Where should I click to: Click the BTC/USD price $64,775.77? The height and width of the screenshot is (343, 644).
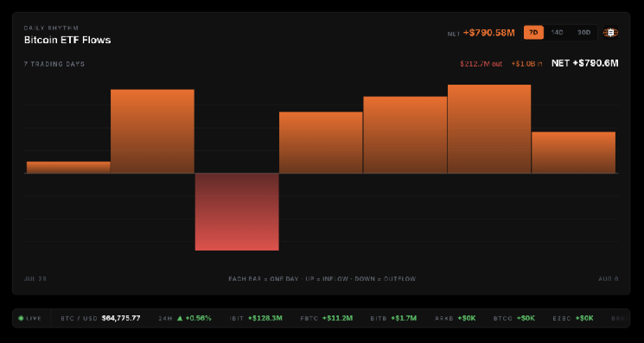pos(121,318)
